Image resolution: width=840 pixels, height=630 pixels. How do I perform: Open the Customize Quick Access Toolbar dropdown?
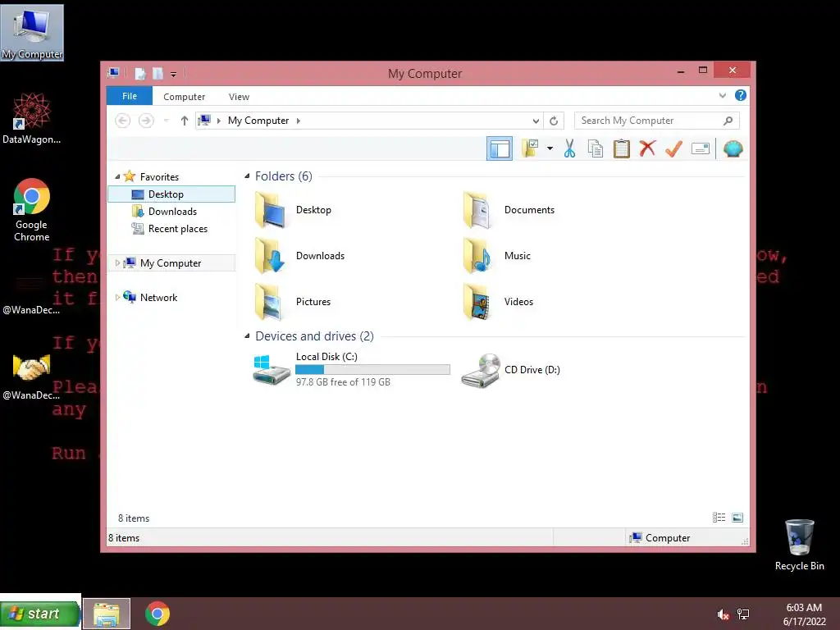click(174, 75)
